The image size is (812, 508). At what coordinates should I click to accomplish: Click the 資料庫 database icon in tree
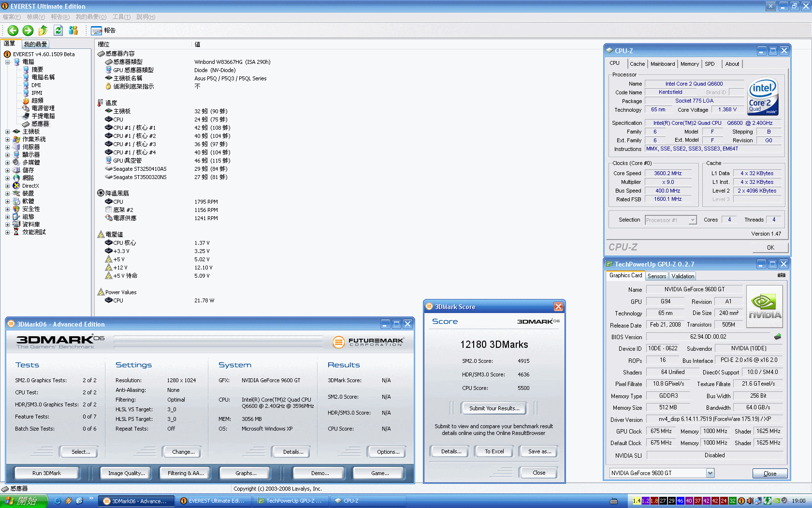coord(16,224)
